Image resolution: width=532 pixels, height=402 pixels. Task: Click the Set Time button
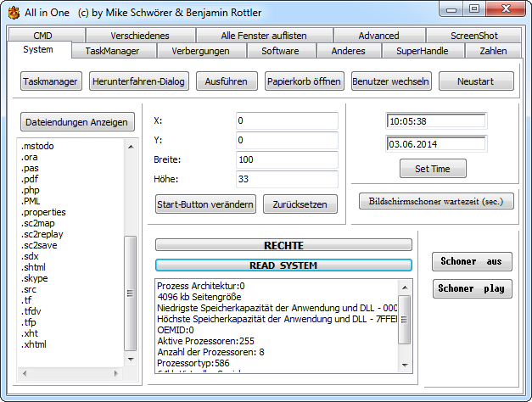pos(433,169)
